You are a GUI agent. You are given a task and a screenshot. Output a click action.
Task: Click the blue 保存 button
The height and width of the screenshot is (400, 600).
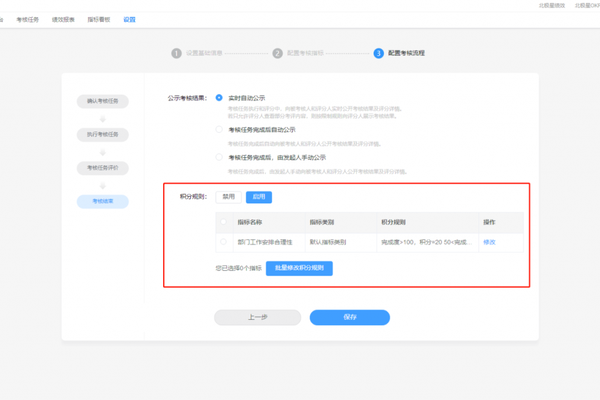click(x=349, y=317)
